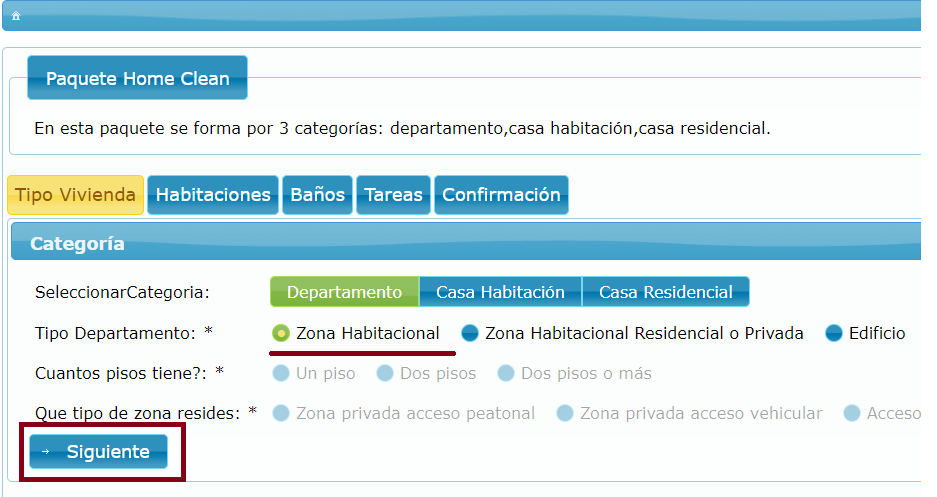The width and height of the screenshot is (937, 497).
Task: Select the Zona Habitacional radio button
Action: pos(282,333)
